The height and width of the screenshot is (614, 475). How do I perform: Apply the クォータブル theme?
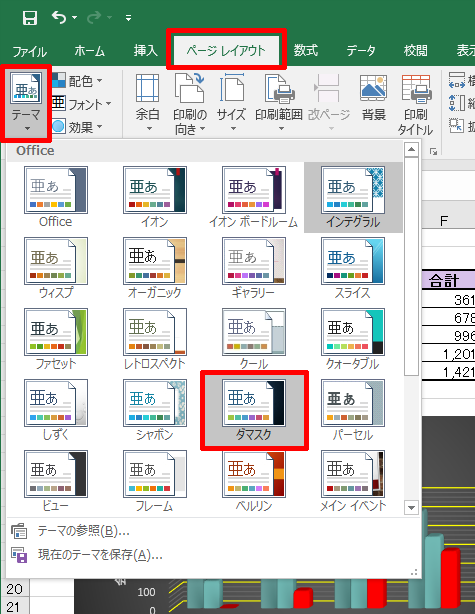coord(353,339)
